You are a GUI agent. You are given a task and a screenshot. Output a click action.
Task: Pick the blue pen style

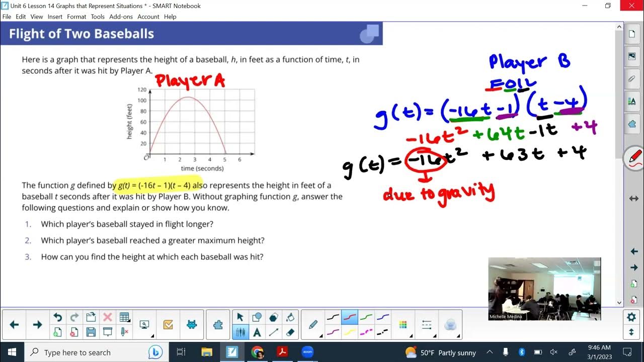point(383,317)
